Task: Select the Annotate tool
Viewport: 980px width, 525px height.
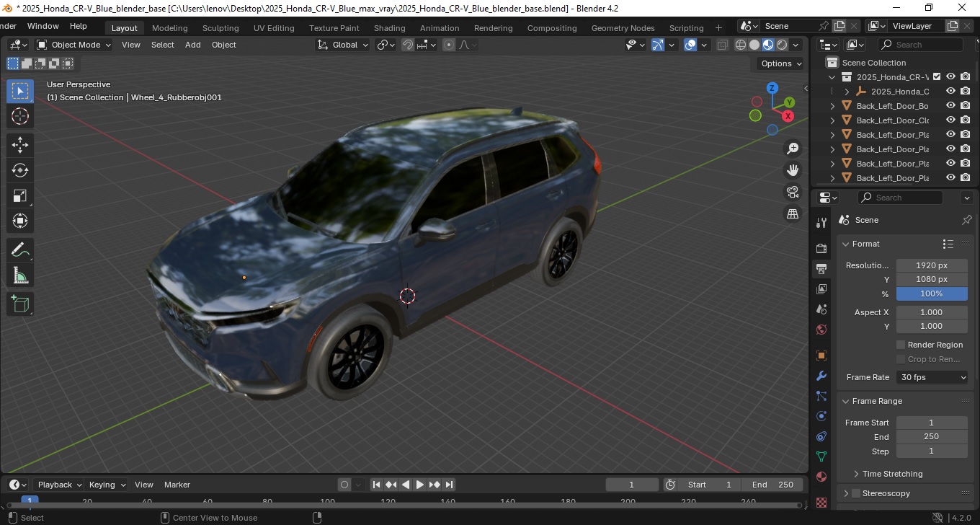Action: point(20,250)
